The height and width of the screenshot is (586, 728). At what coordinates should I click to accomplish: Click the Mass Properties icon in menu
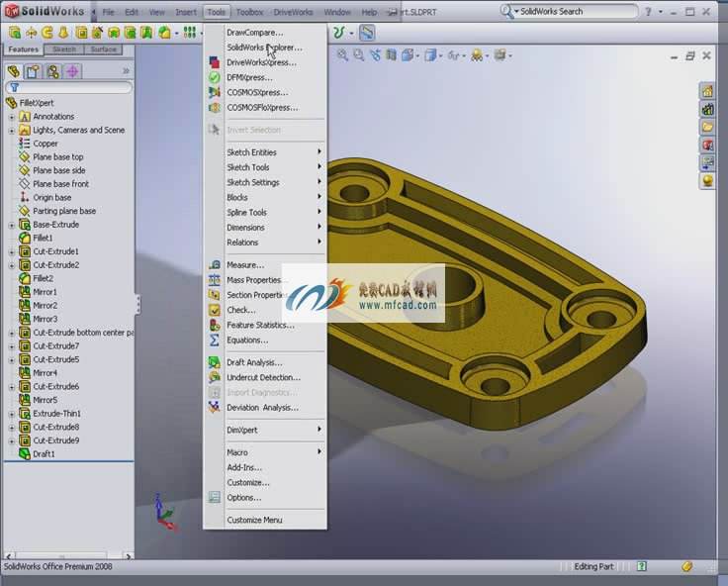[214, 280]
